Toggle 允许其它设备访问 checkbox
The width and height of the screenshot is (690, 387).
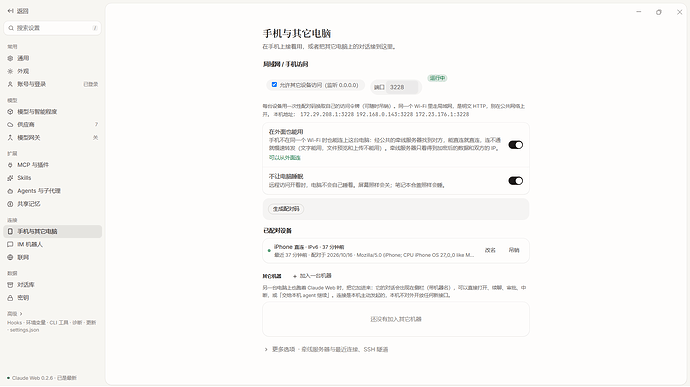click(x=274, y=85)
